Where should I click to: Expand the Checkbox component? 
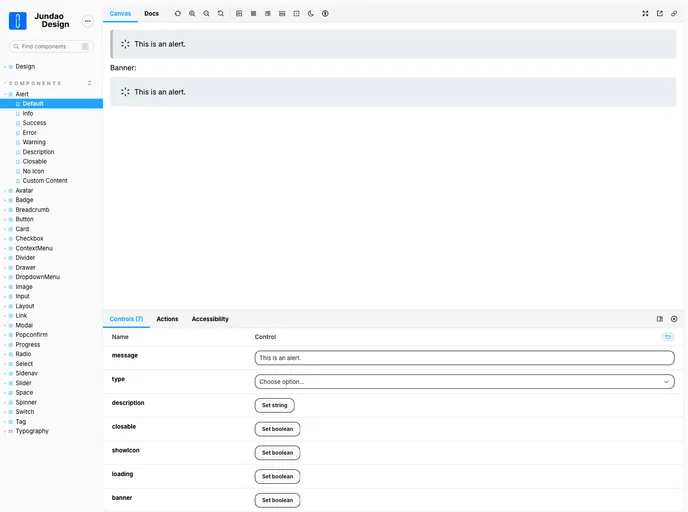tap(29, 239)
